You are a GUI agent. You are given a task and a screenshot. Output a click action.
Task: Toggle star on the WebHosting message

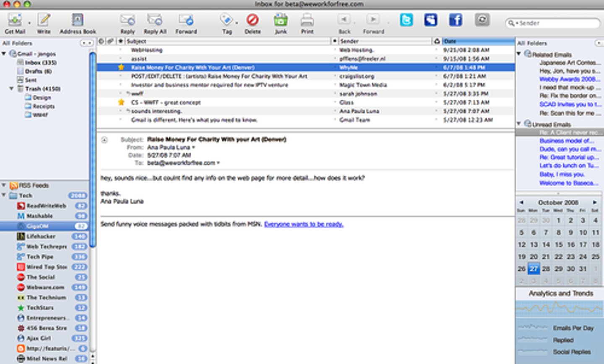[121, 50]
